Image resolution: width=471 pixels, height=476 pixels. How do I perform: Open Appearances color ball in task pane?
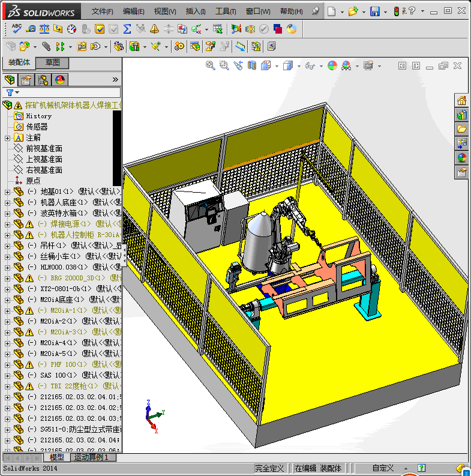coord(461,158)
